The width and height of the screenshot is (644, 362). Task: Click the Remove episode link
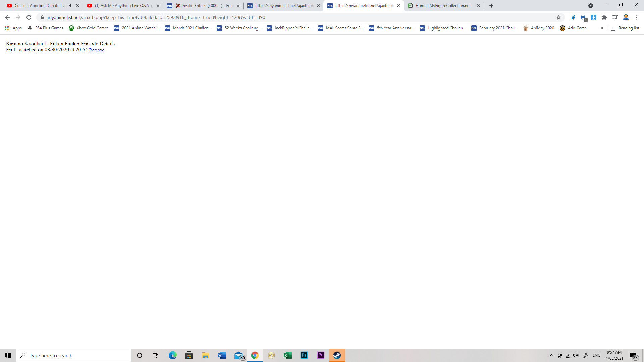[x=96, y=50]
